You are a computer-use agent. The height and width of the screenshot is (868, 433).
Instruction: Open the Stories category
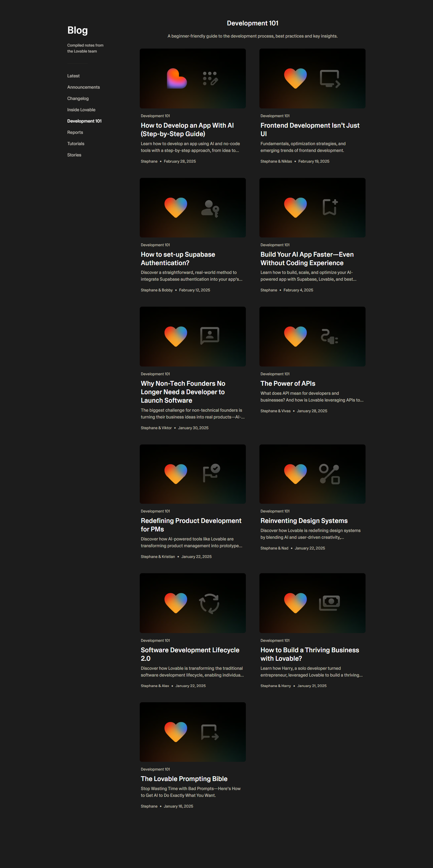click(74, 155)
